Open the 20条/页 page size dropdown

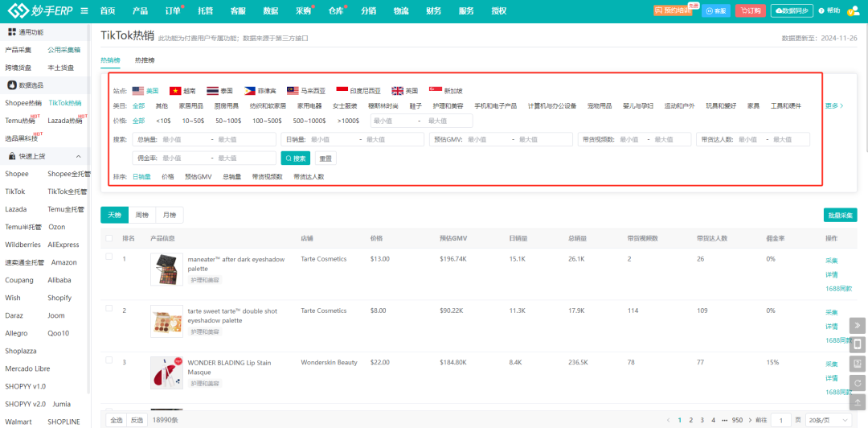pos(828,420)
